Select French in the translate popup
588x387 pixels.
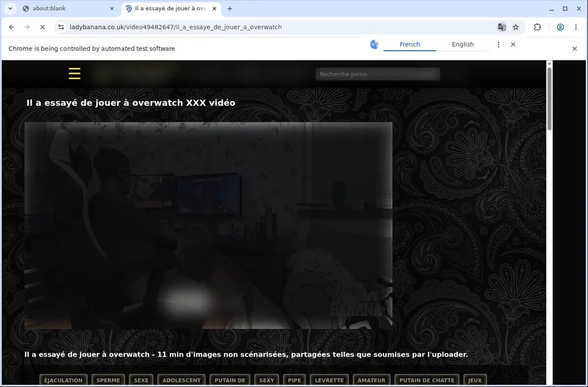410,44
